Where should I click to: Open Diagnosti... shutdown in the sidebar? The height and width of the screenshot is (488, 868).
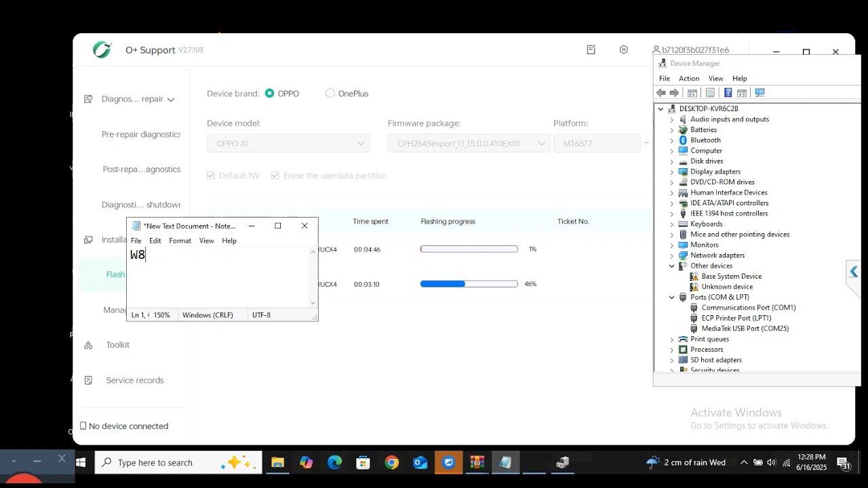pos(141,205)
